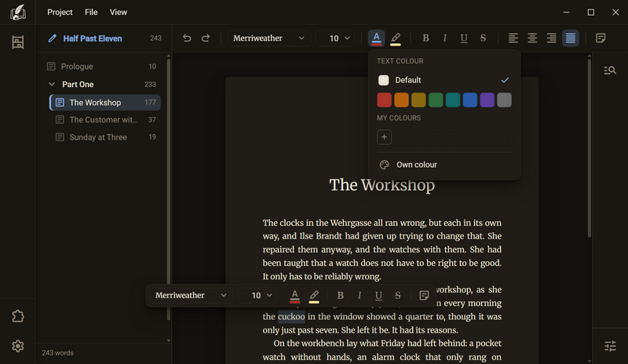
Task: Undo the last edit
Action: pyautogui.click(x=187, y=38)
